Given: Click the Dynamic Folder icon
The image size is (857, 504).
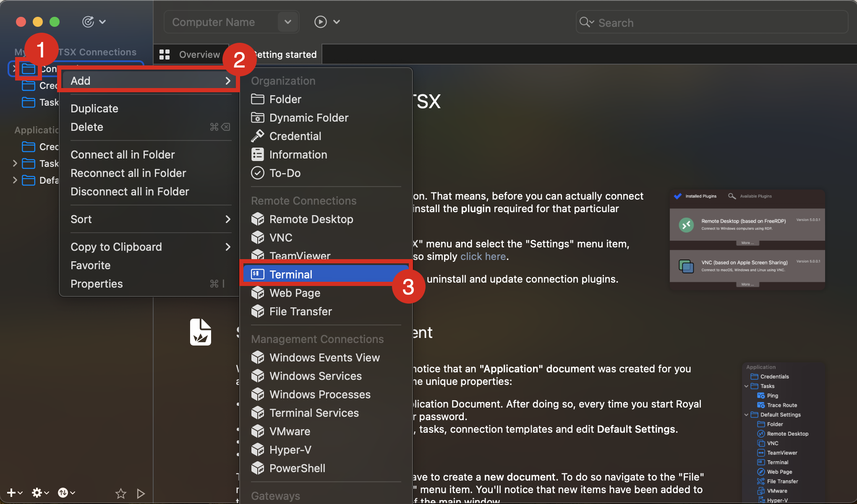Looking at the screenshot, I should (257, 117).
